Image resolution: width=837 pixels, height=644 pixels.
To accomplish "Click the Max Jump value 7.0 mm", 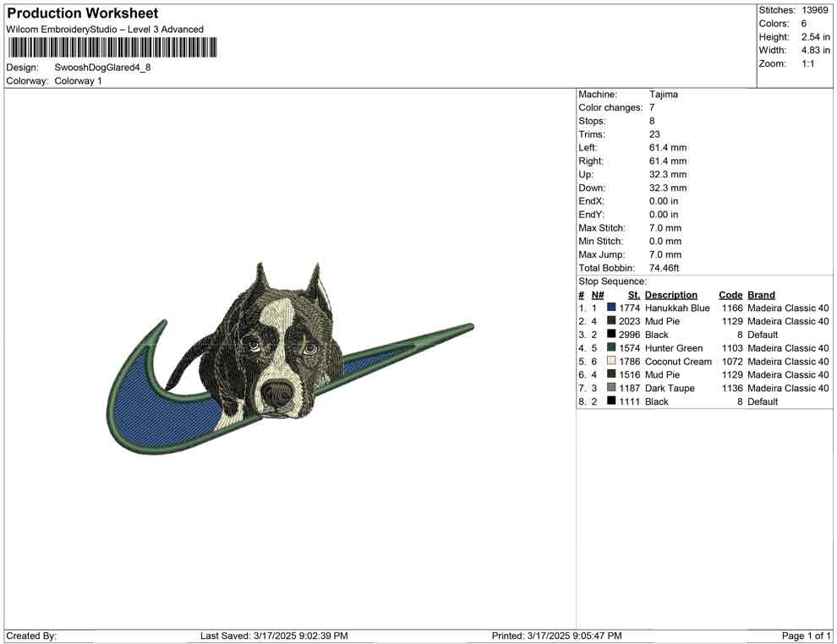I will 665,254.
